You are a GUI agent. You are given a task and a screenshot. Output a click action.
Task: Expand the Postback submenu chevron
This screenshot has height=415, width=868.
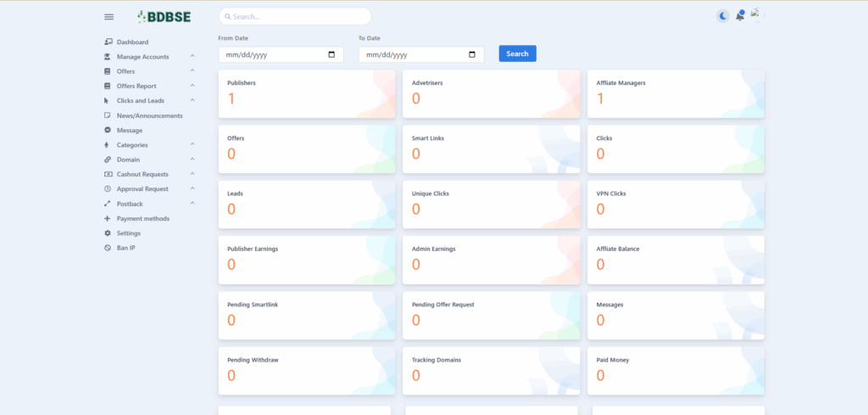192,203
